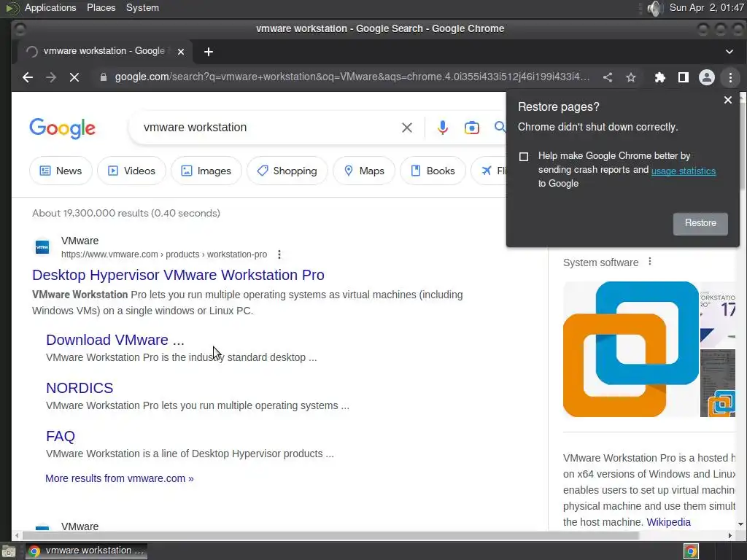Image resolution: width=747 pixels, height=560 pixels.
Task: Open the usage statistics link
Action: point(683,171)
